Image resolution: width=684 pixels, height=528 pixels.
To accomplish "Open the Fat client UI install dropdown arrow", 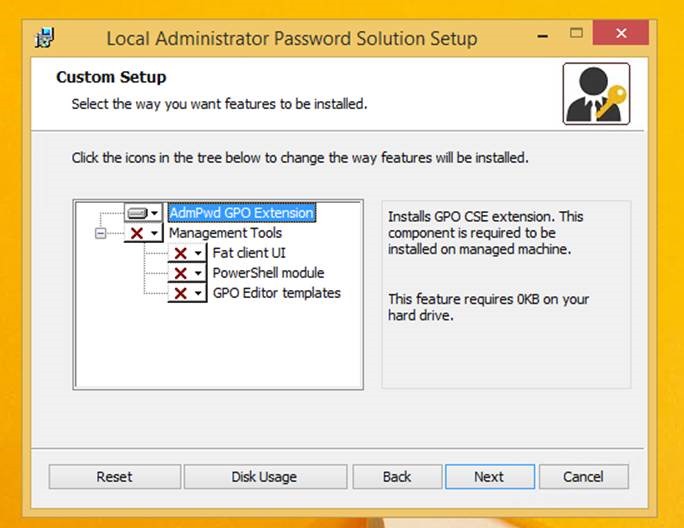I will coord(198,253).
